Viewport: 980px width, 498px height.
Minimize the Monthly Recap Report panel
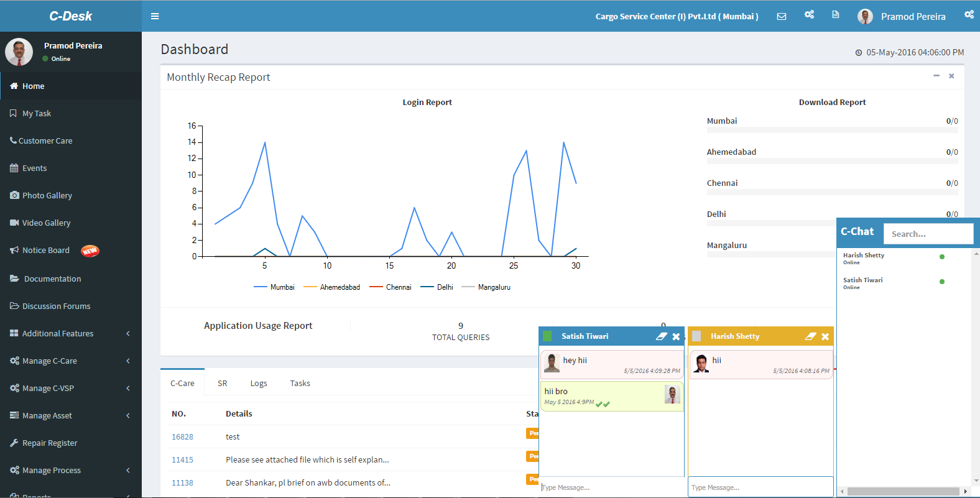(936, 76)
